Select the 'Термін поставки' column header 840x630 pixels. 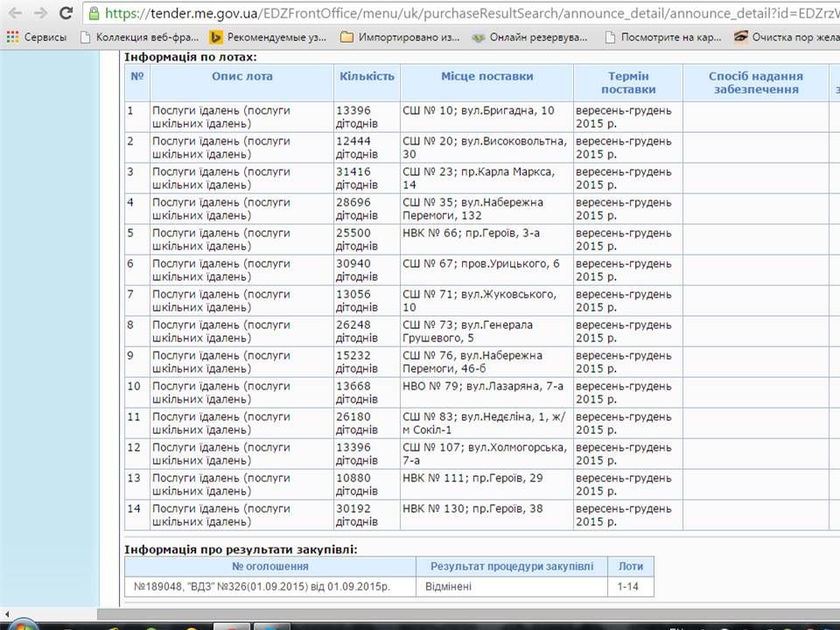point(627,82)
